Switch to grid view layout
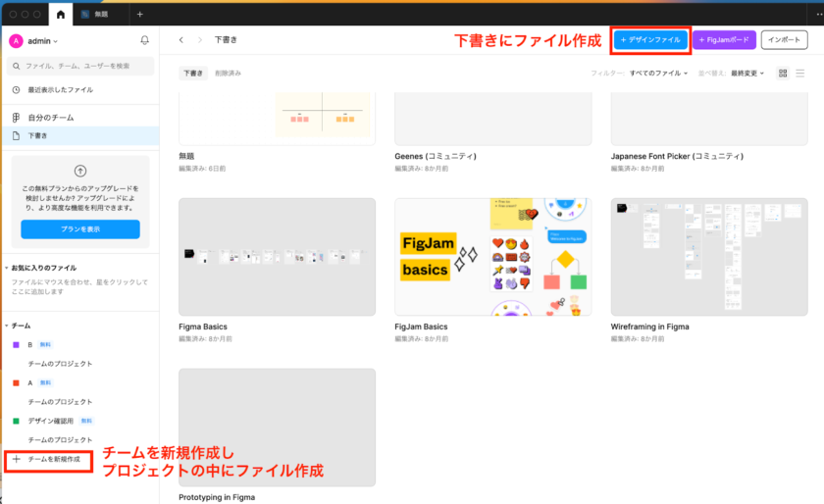The height and width of the screenshot is (504, 824). coord(783,74)
